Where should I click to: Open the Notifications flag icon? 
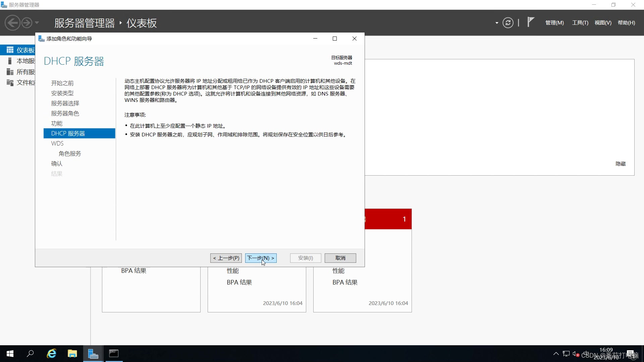pyautogui.click(x=531, y=22)
